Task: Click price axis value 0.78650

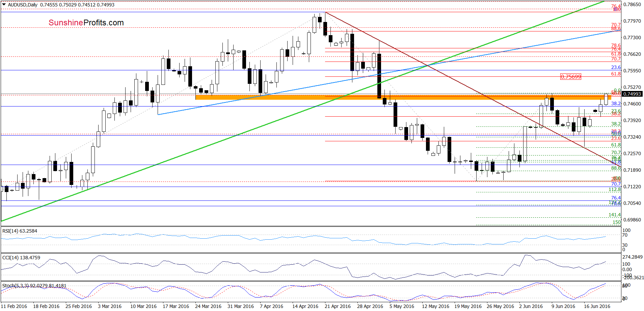Action: [632, 4]
